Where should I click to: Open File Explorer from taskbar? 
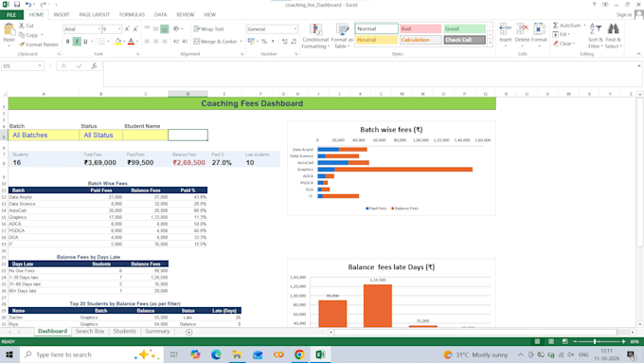(237, 354)
